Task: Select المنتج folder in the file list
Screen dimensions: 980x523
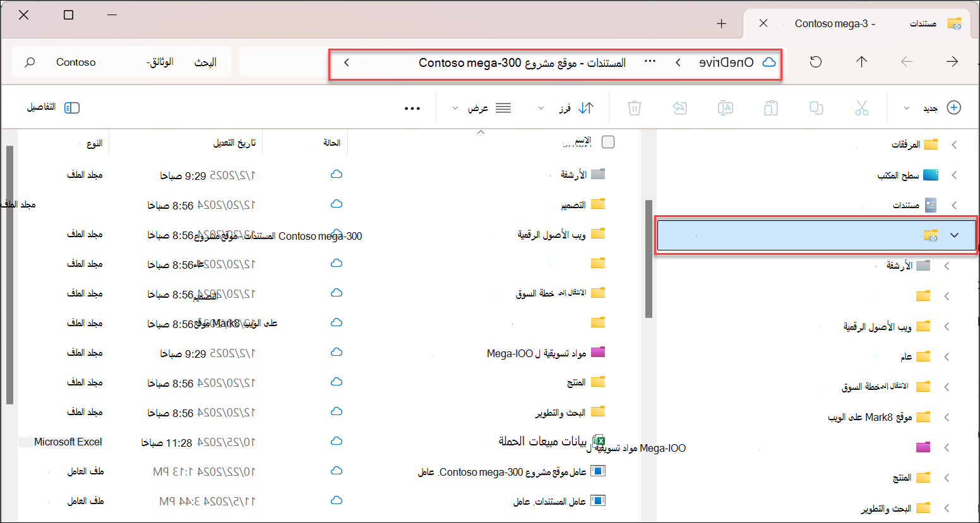Action: coord(586,382)
